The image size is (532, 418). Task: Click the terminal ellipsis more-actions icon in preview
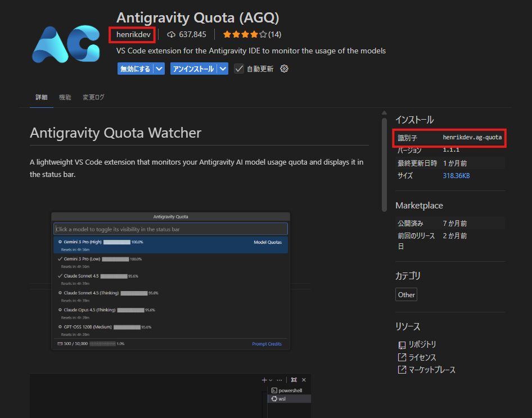tap(279, 380)
